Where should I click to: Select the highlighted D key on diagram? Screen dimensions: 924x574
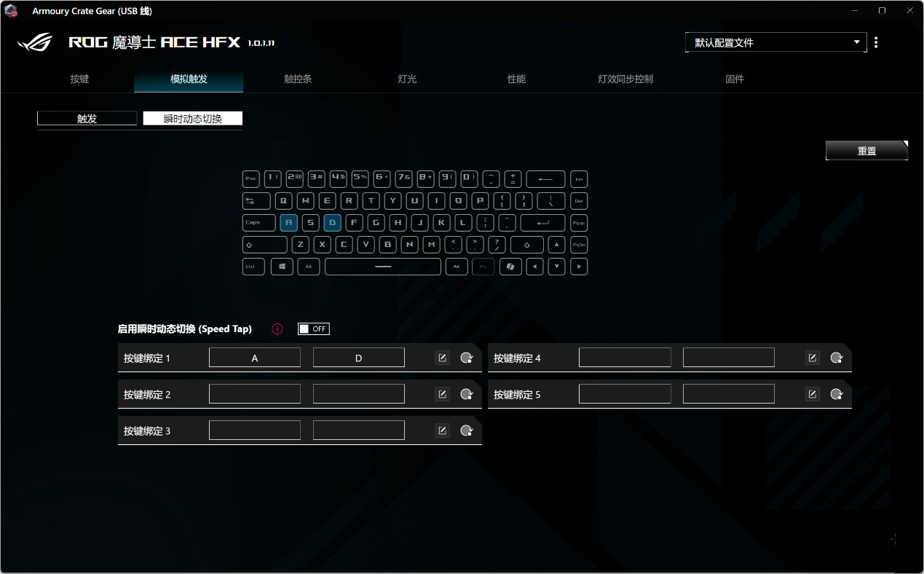(x=333, y=223)
